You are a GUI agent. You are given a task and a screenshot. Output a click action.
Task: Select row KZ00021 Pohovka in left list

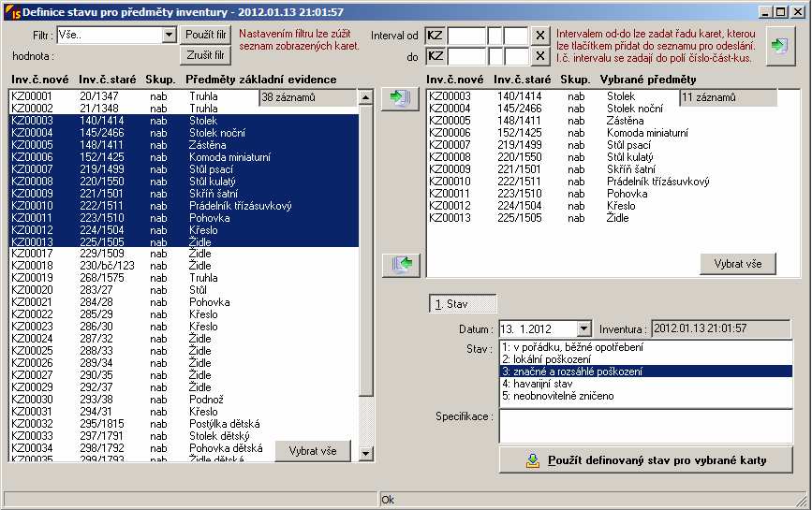click(184, 302)
